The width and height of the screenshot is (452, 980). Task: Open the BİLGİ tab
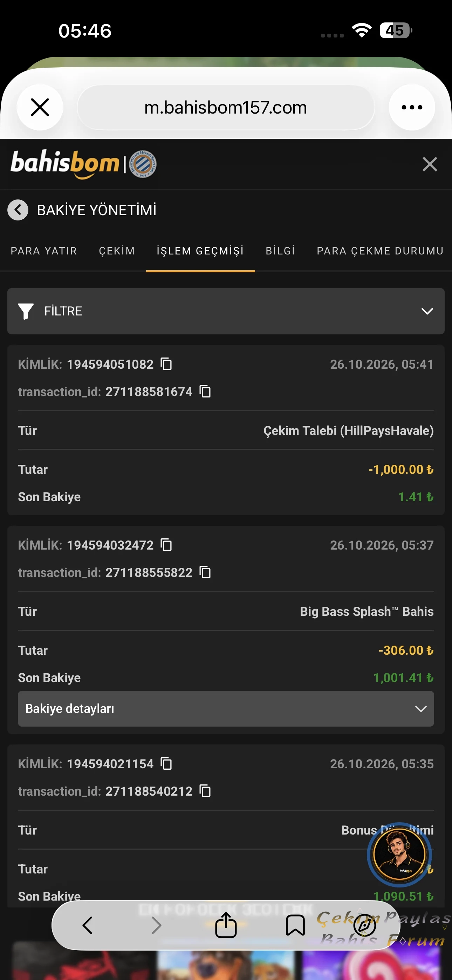click(x=280, y=251)
